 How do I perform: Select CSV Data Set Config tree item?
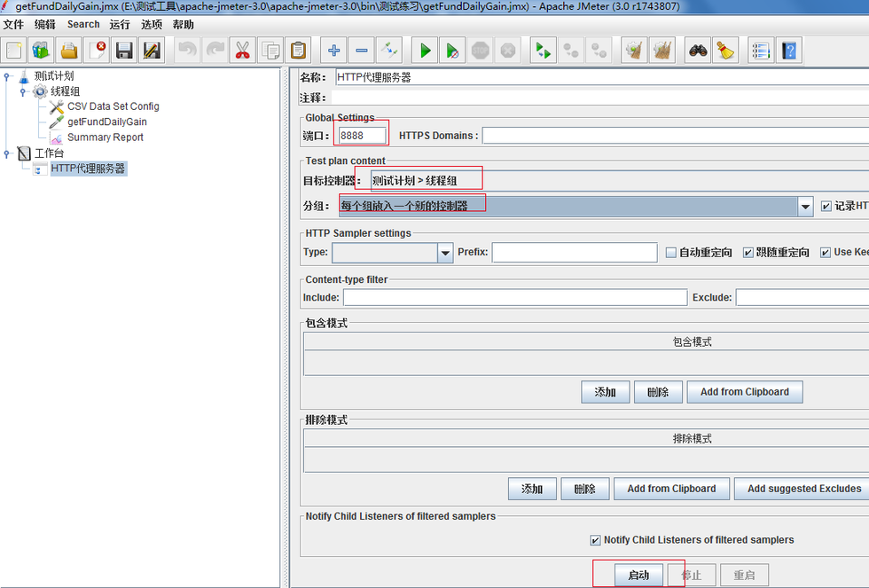[x=105, y=106]
